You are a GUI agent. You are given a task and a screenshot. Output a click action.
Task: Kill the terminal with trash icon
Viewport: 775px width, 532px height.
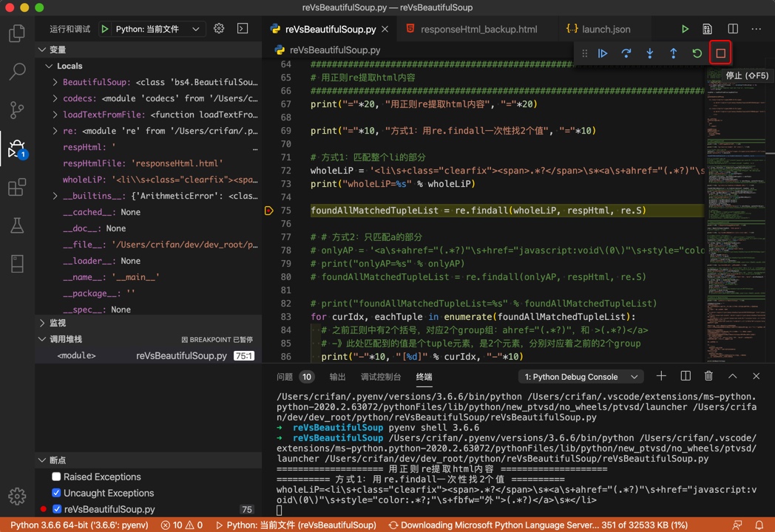[708, 376]
